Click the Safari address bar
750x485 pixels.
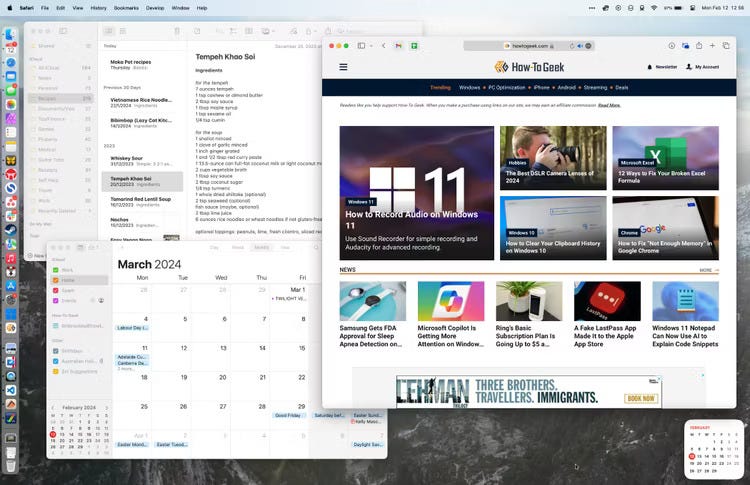529,46
